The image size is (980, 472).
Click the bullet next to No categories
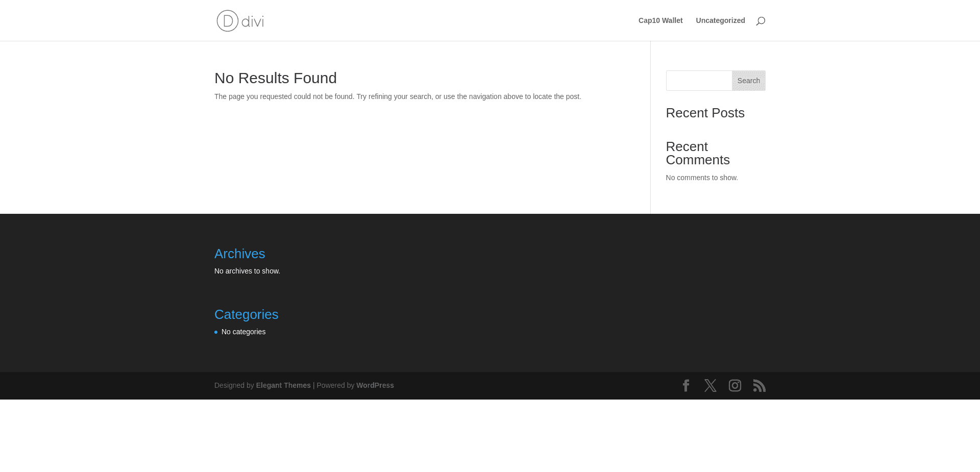(x=216, y=332)
